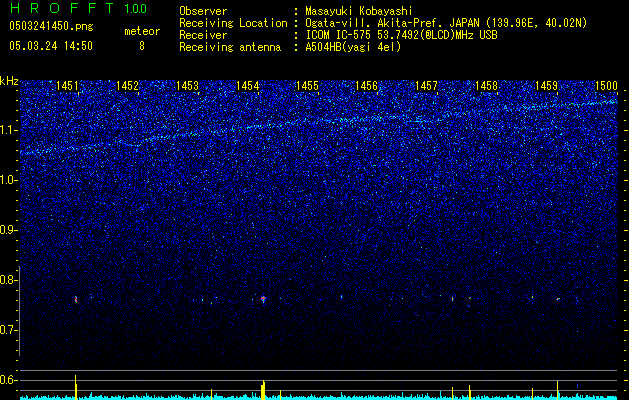
Task: Click the 0.9 kHz frequency label
Action: coord(9,230)
